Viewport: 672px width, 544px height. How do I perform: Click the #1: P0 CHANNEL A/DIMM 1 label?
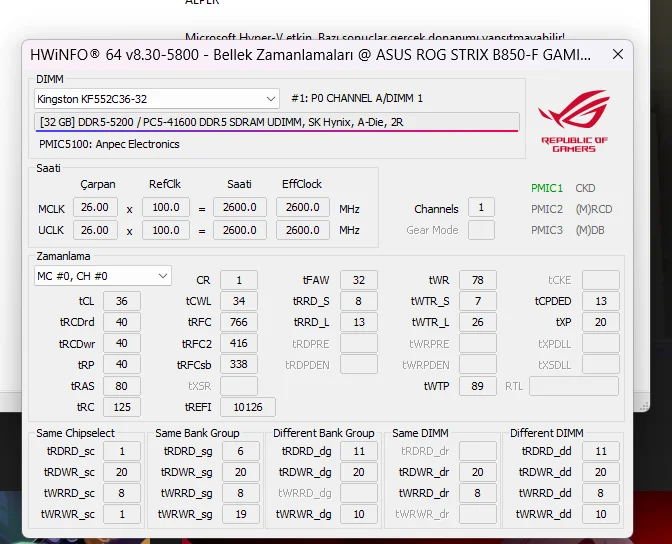(357, 99)
